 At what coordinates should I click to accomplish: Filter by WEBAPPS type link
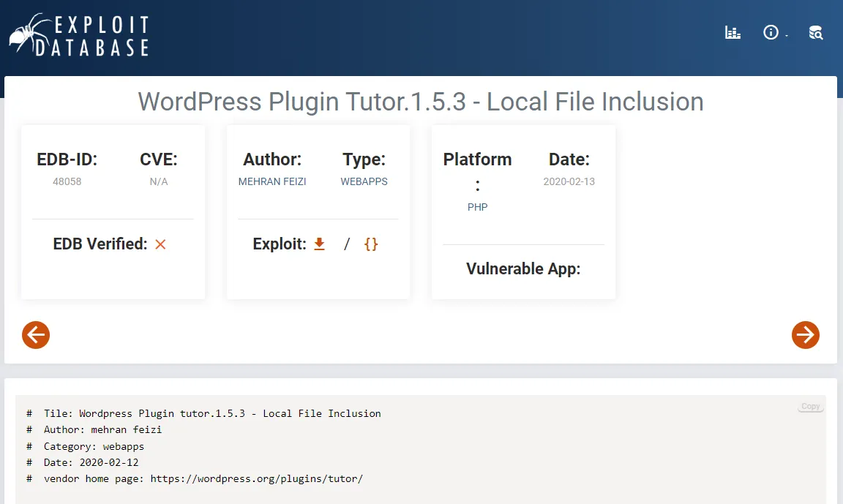click(x=364, y=181)
